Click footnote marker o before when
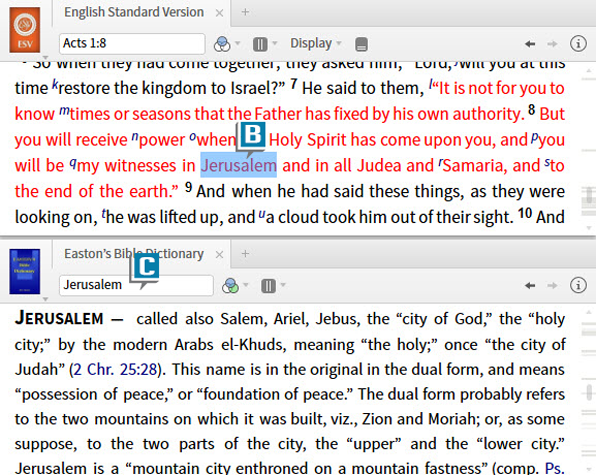This screenshot has width=596, height=475. 193,137
